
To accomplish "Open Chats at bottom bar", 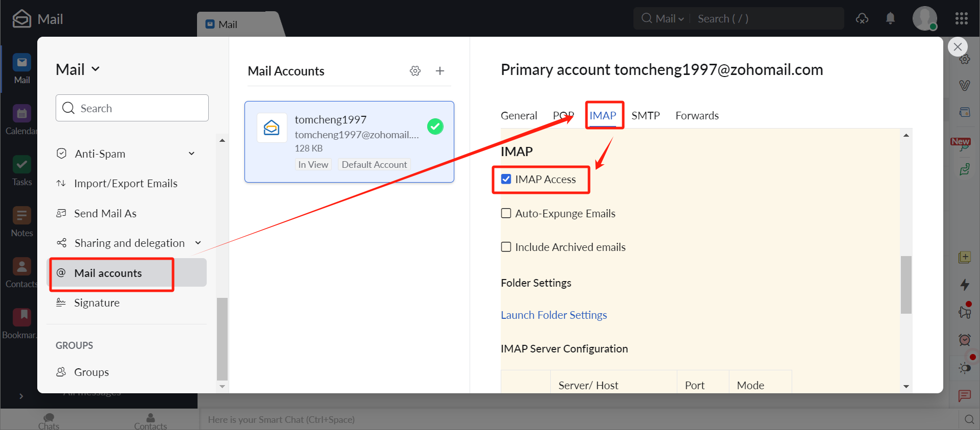I will (x=48, y=421).
